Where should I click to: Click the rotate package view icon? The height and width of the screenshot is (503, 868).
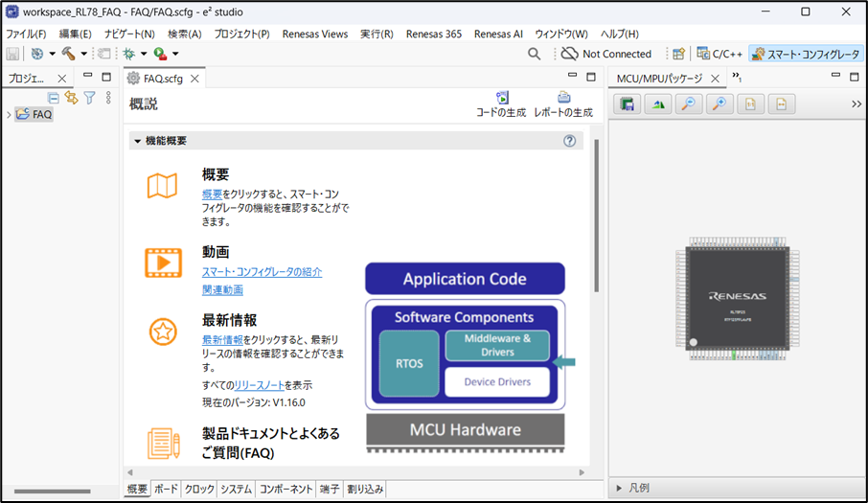[x=658, y=104]
